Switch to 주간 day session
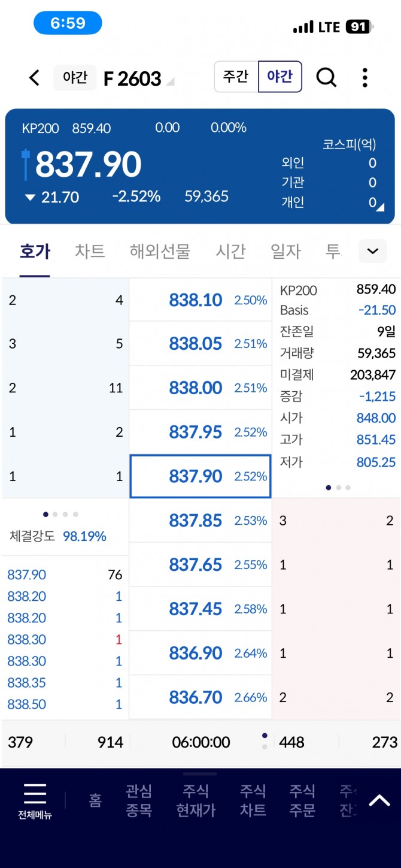Viewport: 401px width, 868px height. click(236, 77)
